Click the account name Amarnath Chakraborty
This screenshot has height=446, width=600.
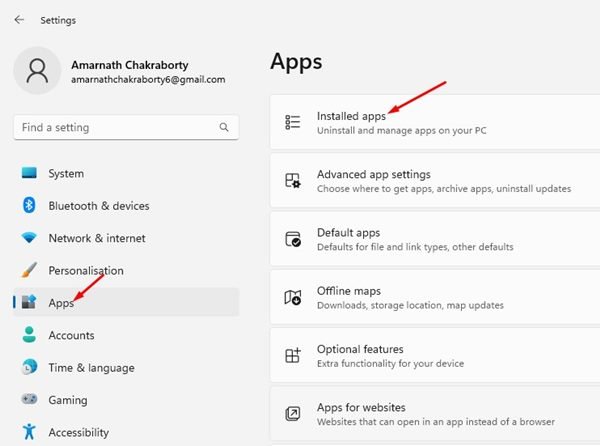[130, 65]
